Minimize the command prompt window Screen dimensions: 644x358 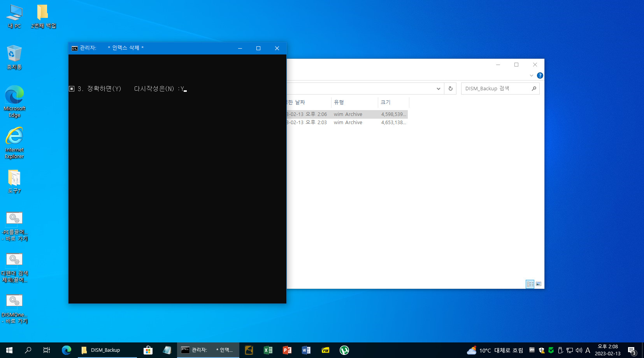pyautogui.click(x=240, y=48)
